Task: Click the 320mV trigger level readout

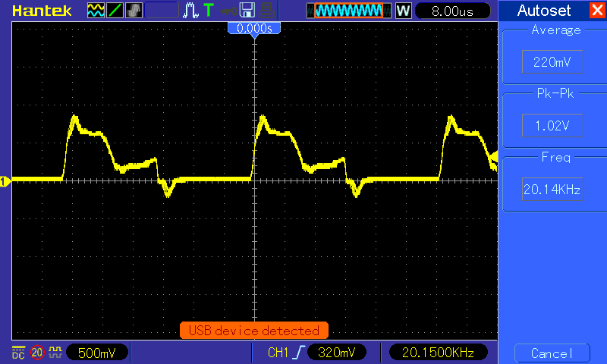Action: tap(336, 353)
